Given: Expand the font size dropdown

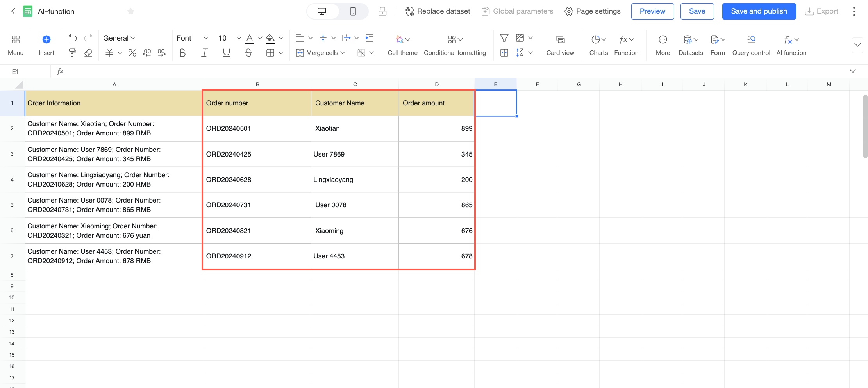Looking at the screenshot, I should point(239,38).
